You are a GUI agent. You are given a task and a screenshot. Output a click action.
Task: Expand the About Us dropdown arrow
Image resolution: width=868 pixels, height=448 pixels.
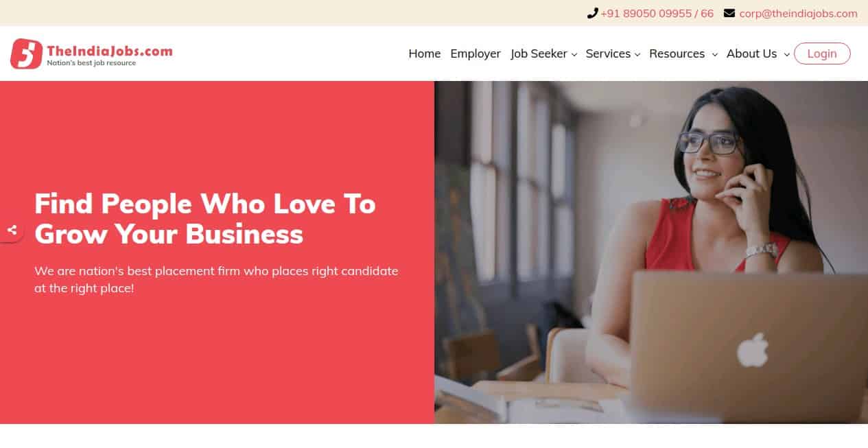[786, 54]
